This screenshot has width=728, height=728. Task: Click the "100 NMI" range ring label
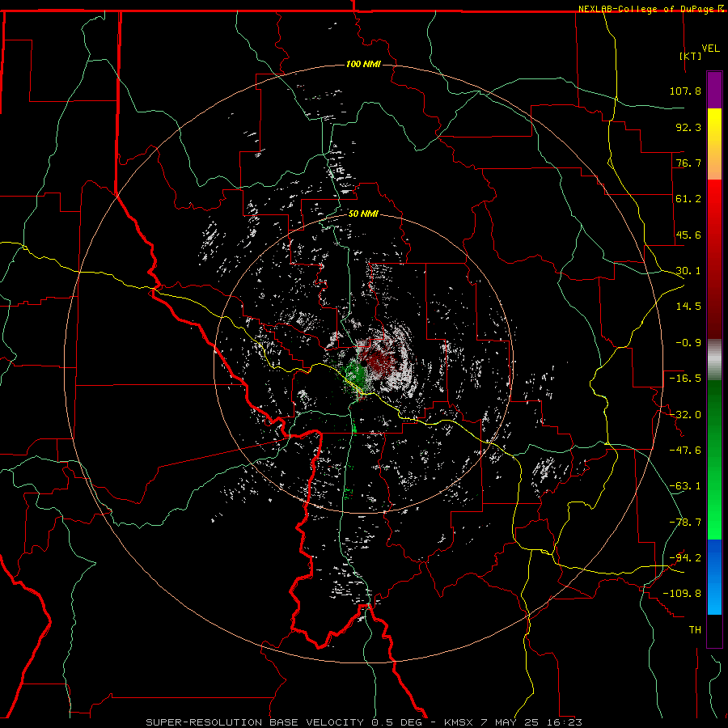(x=363, y=64)
